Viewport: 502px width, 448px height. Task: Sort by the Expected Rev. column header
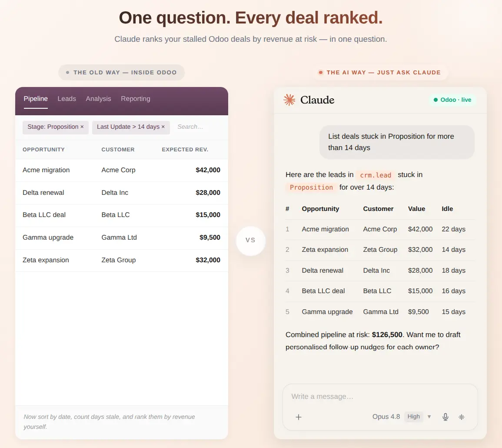click(x=185, y=150)
